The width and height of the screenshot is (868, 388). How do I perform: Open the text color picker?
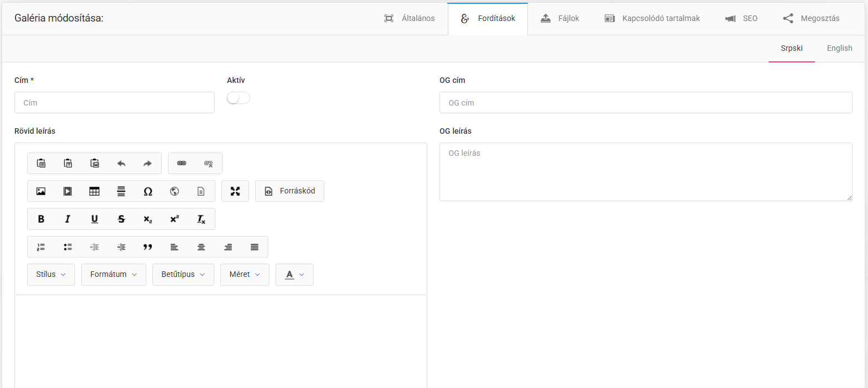294,275
